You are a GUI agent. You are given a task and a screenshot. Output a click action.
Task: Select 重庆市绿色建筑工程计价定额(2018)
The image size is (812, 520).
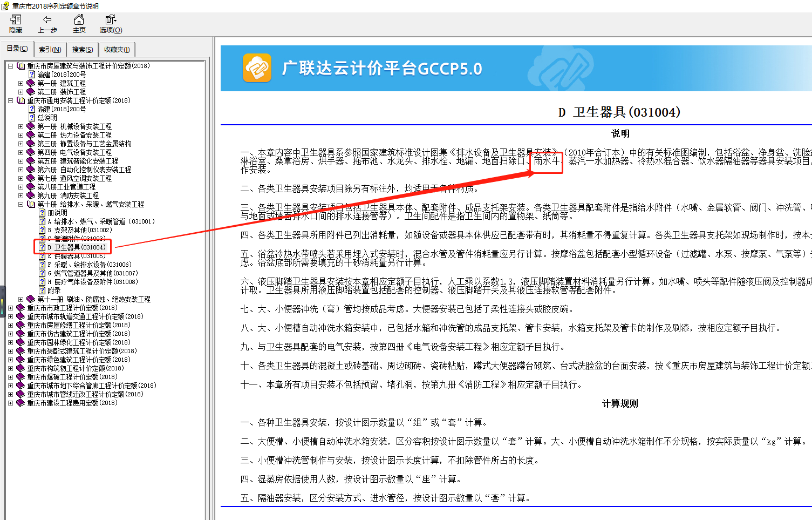79,360
